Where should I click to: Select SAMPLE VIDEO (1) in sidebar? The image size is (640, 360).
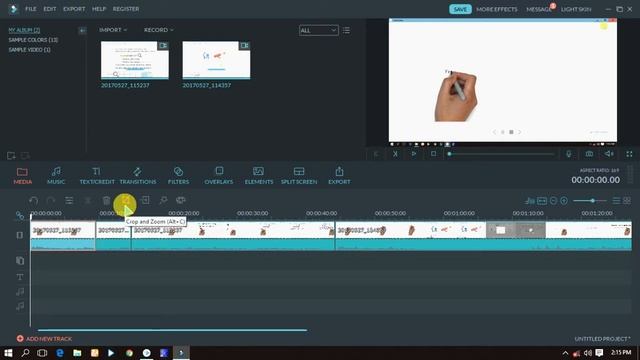[29, 50]
